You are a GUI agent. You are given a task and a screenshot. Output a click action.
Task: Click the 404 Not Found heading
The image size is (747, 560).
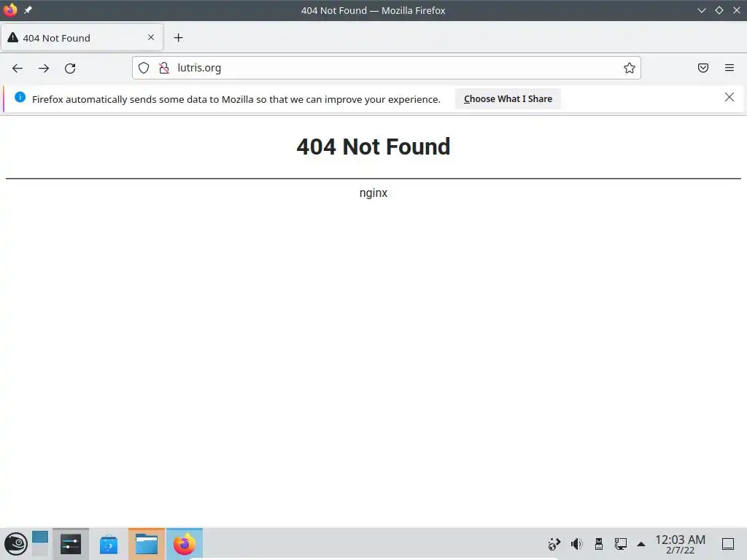tap(373, 147)
